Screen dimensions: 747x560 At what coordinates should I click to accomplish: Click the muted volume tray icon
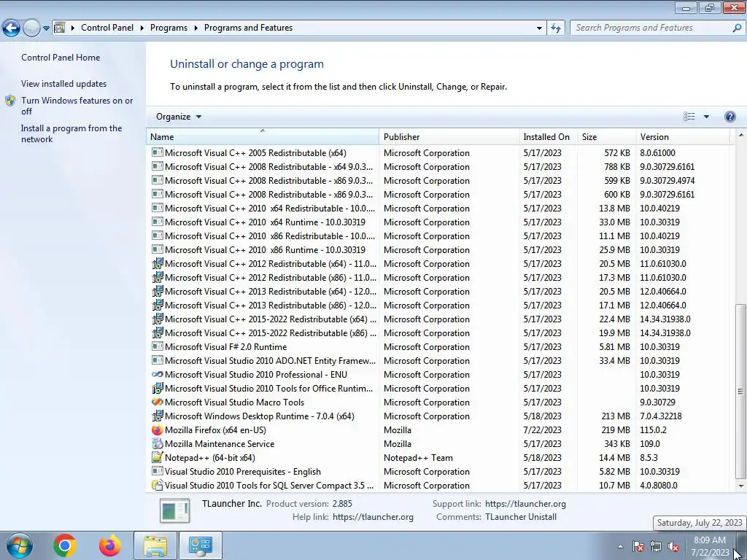tap(673, 547)
